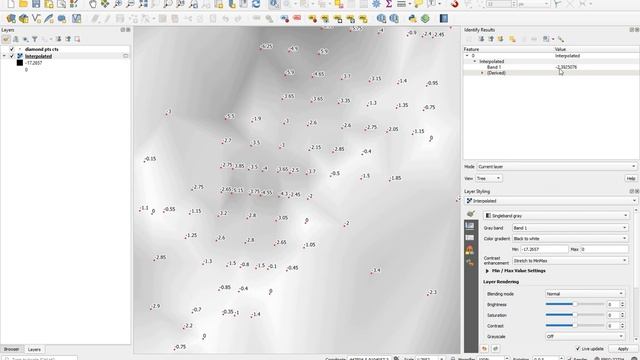The width and height of the screenshot is (640, 360).
Task: Click New GeoPackage Layer icon
Action: [x=24, y=18]
